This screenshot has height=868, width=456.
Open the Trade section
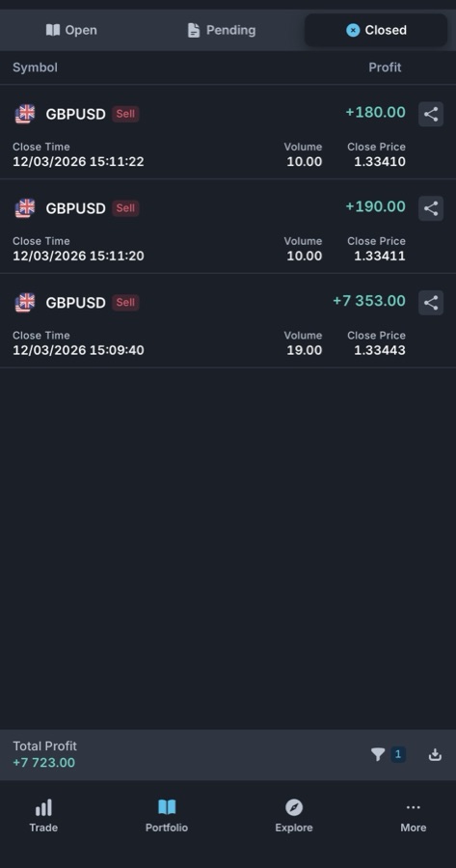tap(43, 816)
